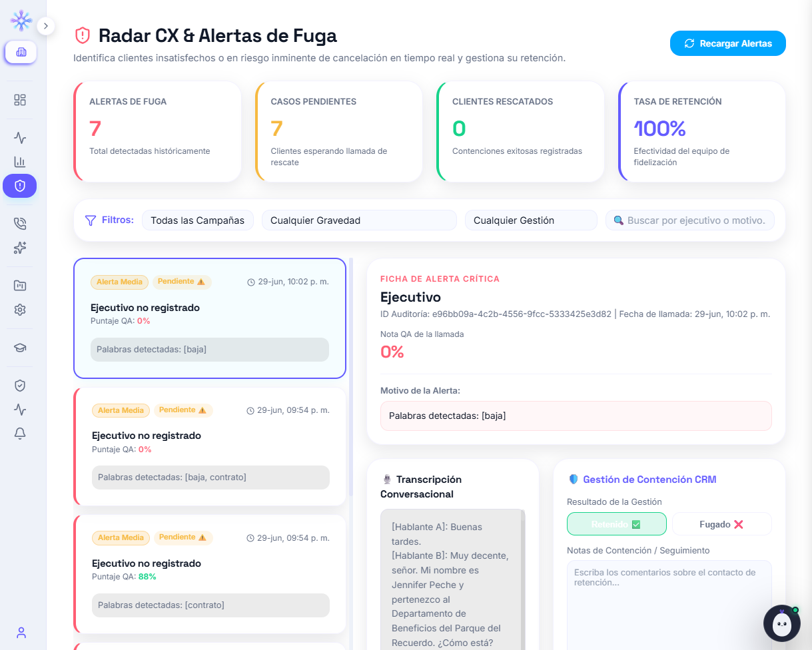Click the Pendiente badge on the 10:02 alert
Viewport: 812px width, 650px height.
(x=182, y=282)
